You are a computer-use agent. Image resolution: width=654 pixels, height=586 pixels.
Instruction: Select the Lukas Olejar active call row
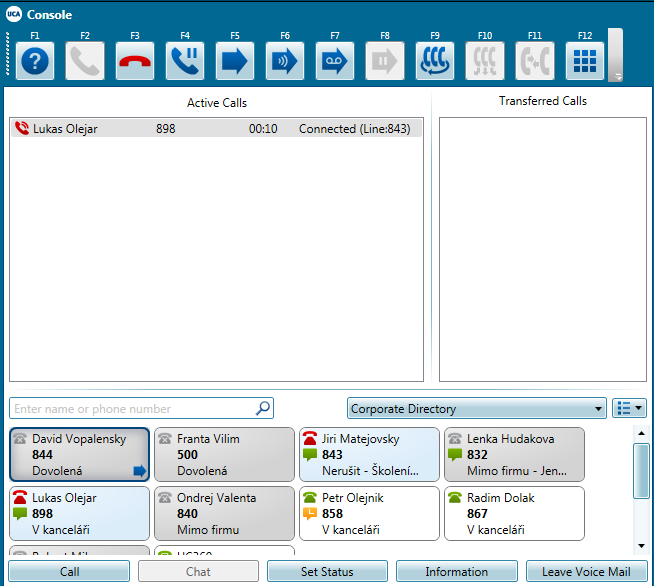click(216, 128)
